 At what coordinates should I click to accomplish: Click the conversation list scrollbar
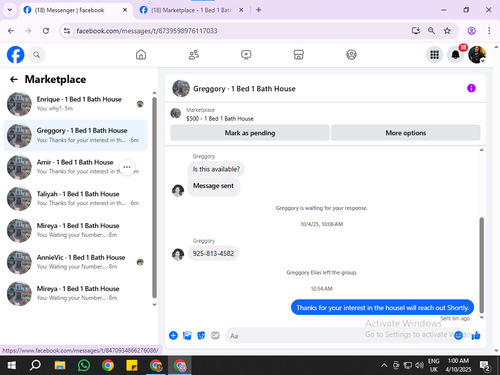click(x=154, y=197)
